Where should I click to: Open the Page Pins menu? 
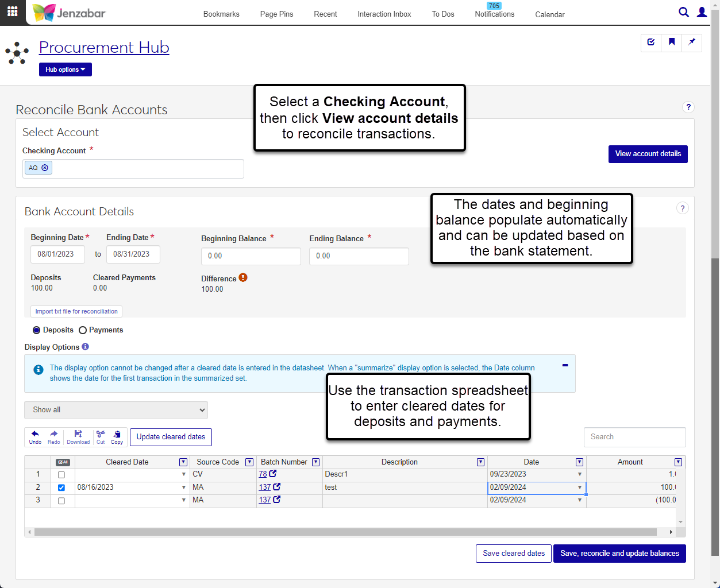pyautogui.click(x=276, y=14)
